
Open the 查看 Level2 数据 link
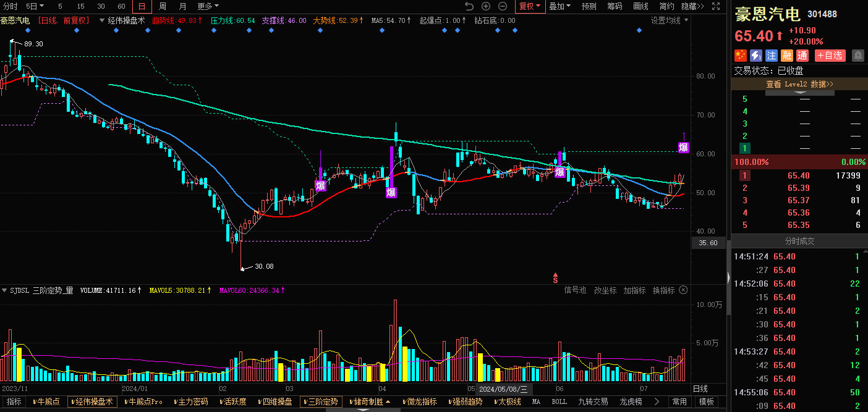799,84
